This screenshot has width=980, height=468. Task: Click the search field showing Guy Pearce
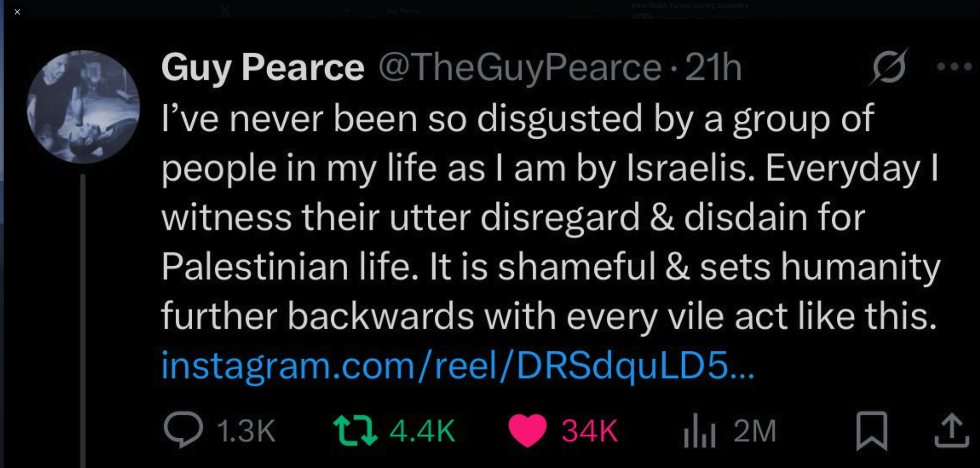(403, 11)
